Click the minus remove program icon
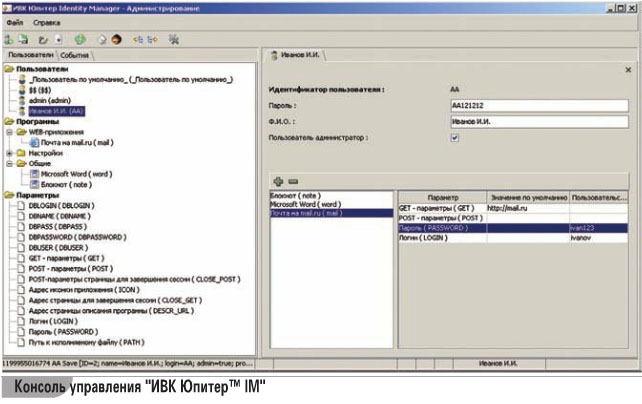 tap(293, 181)
